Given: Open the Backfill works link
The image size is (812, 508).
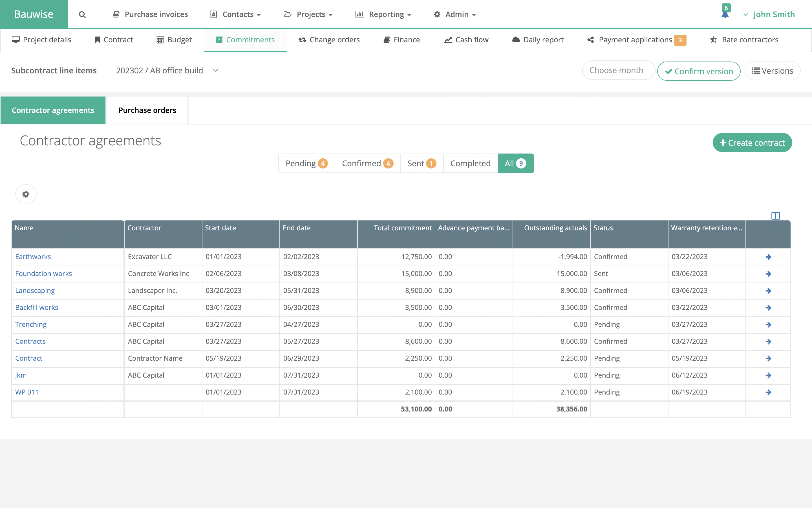Looking at the screenshot, I should click(x=37, y=307).
